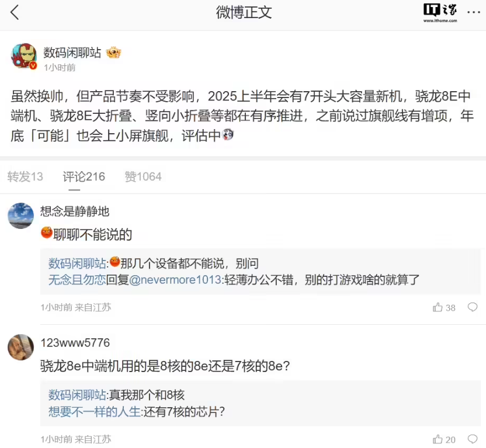
Task: Tap reply bubble on 想念是静静地's comment
Action: click(473, 307)
